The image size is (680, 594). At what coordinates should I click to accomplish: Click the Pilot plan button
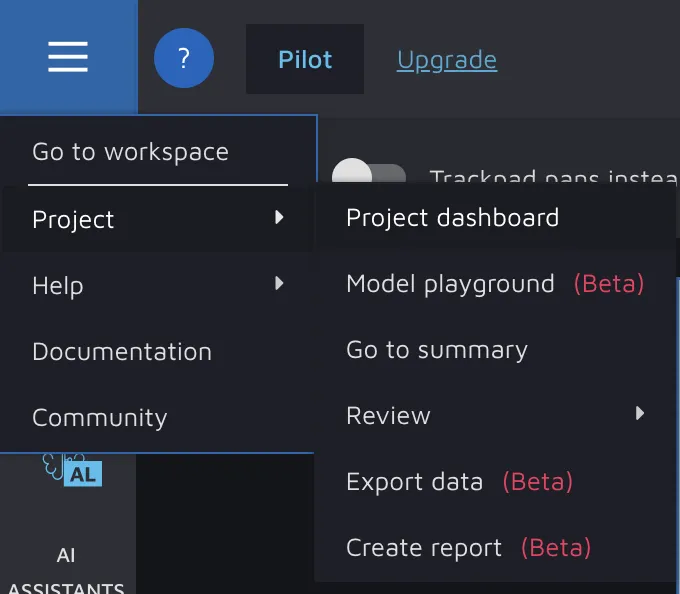(305, 59)
